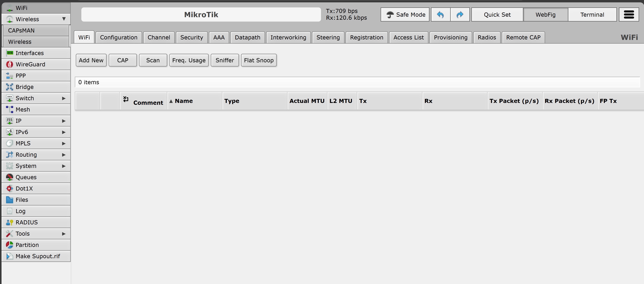Launch the Sniffer tool
This screenshot has height=284, width=644.
click(x=225, y=60)
